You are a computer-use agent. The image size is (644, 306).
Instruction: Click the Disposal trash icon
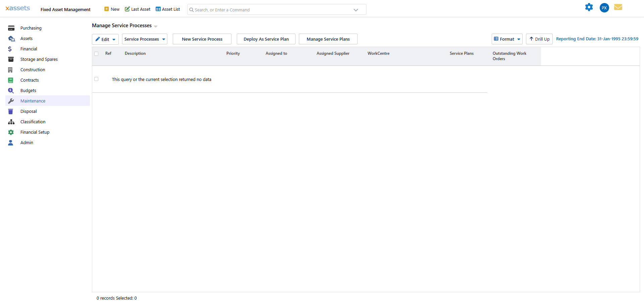(x=11, y=111)
